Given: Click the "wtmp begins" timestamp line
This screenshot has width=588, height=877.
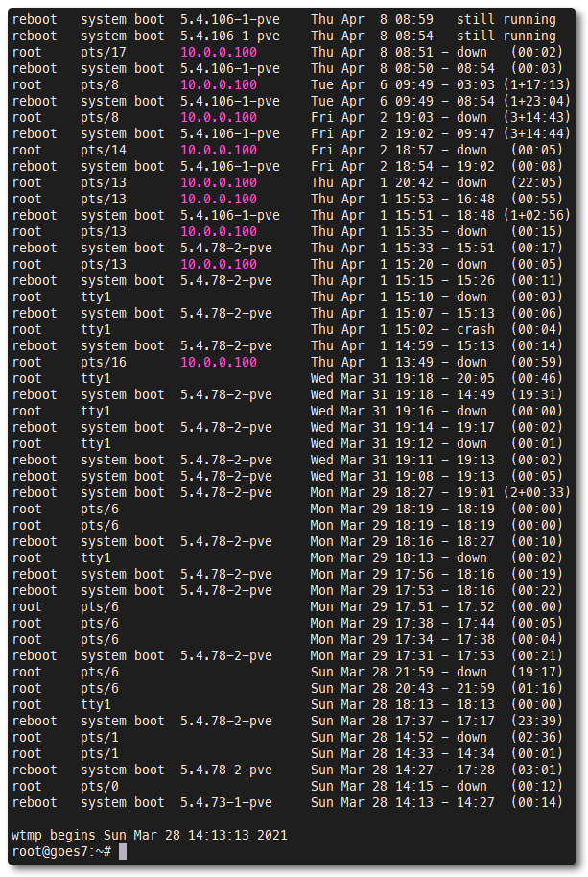Looking at the screenshot, I should (149, 836).
